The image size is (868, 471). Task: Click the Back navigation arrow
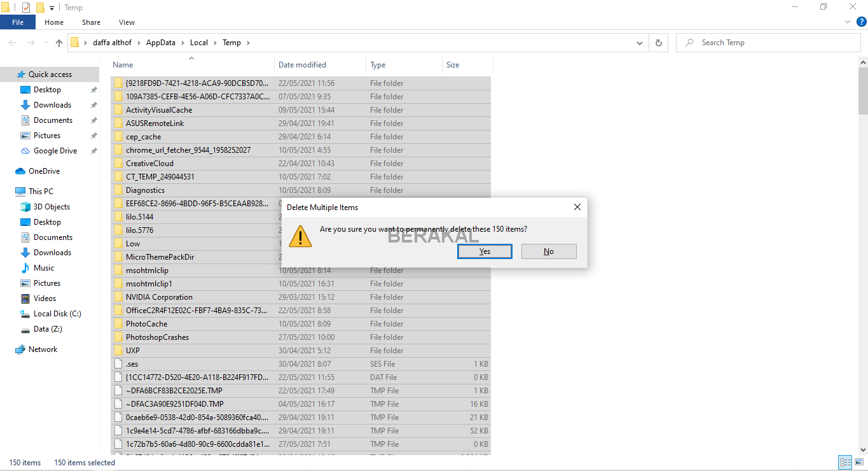coord(11,42)
